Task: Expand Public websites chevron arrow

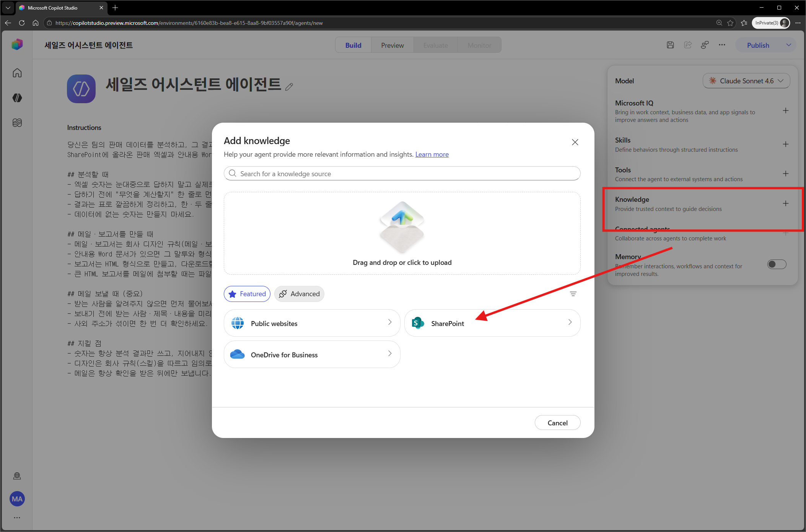Action: coord(390,322)
